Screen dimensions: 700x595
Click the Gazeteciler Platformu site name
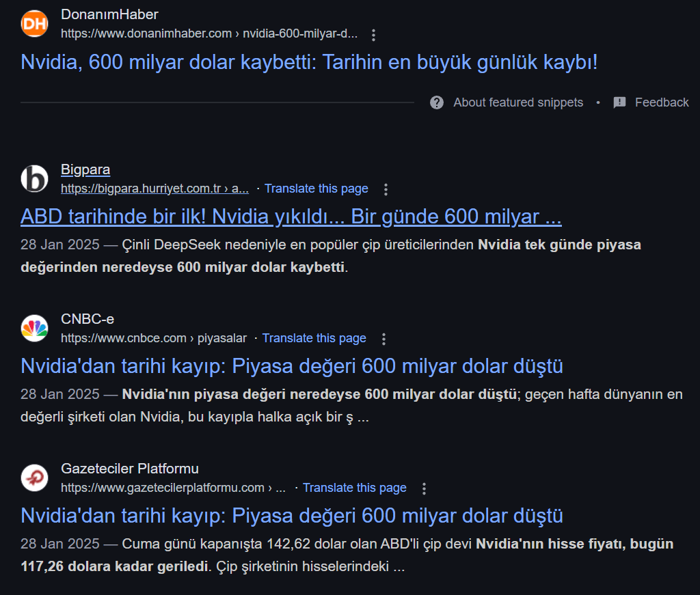(x=129, y=469)
